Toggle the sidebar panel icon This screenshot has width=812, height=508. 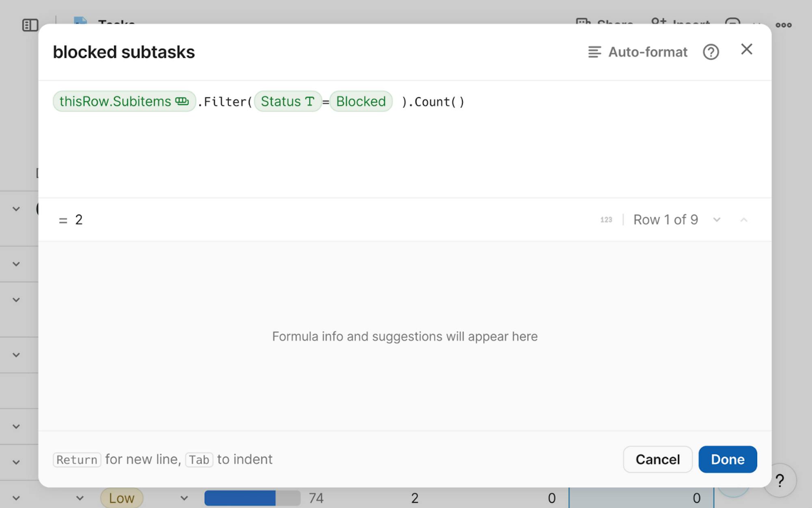(x=30, y=25)
